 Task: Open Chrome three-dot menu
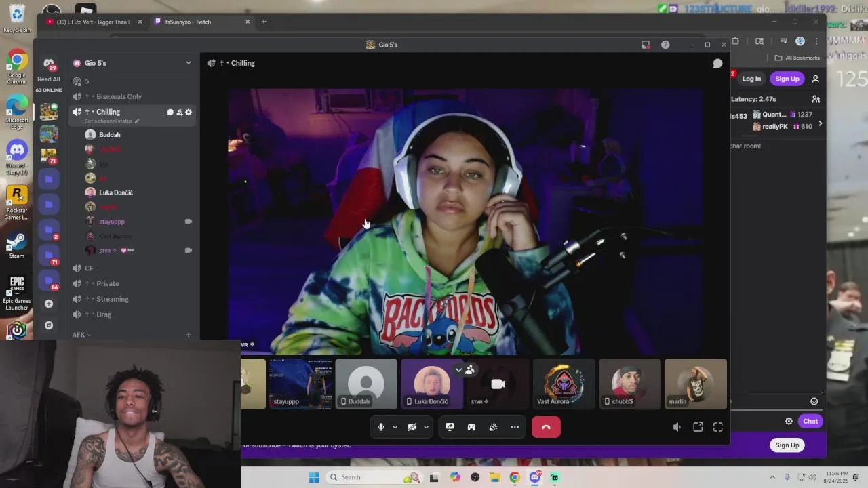816,41
